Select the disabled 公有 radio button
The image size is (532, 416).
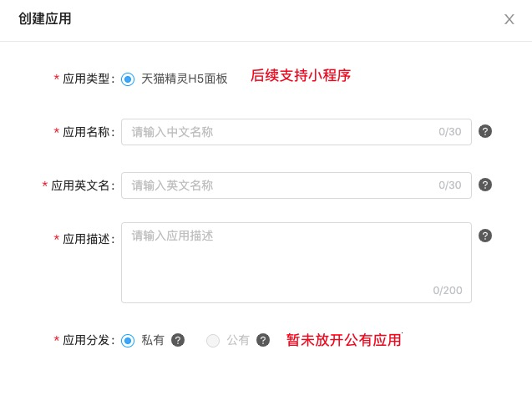point(213,340)
